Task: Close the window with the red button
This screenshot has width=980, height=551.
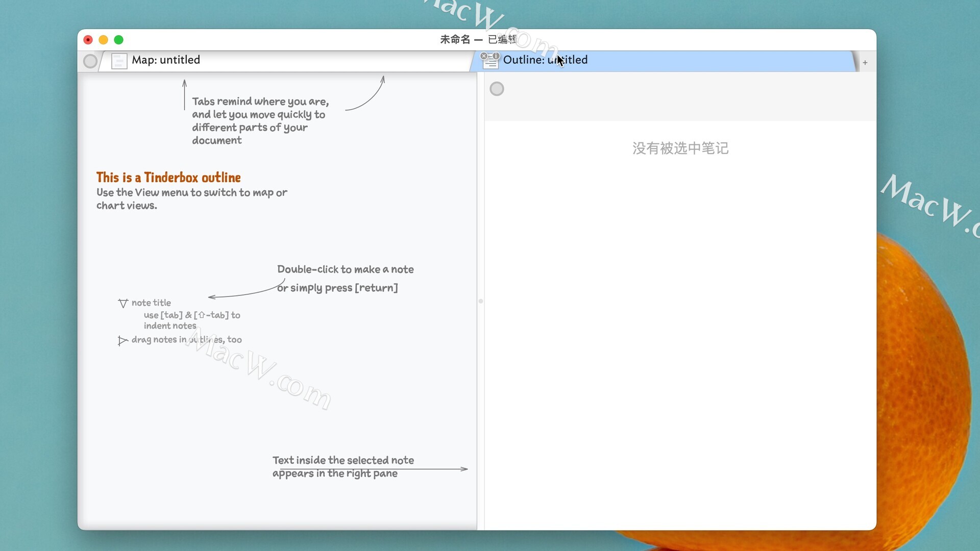Action: point(88,40)
